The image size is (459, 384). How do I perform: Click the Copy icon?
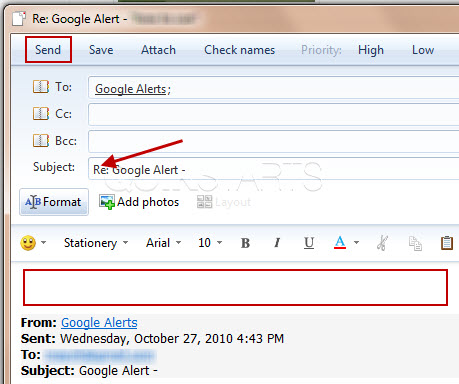[415, 243]
